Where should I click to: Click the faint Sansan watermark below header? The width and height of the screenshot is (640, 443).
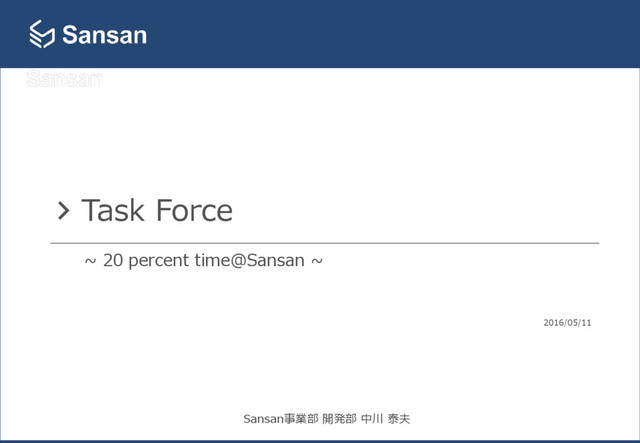coord(64,79)
